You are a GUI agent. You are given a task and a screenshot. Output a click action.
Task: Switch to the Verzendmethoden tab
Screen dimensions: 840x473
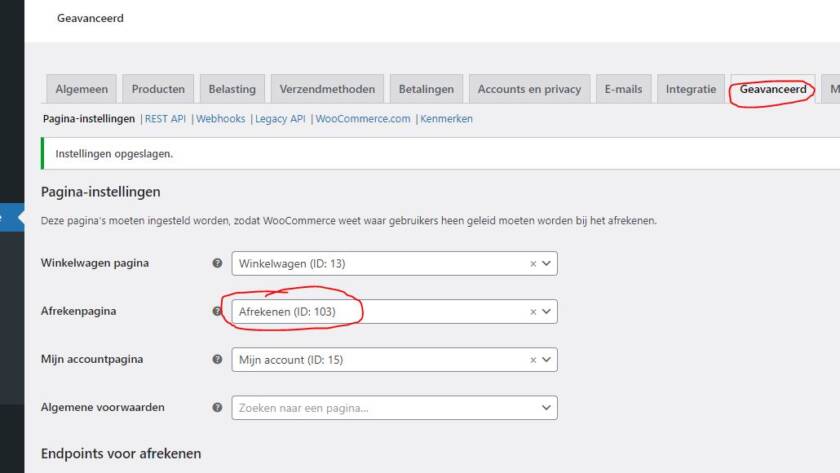327,89
